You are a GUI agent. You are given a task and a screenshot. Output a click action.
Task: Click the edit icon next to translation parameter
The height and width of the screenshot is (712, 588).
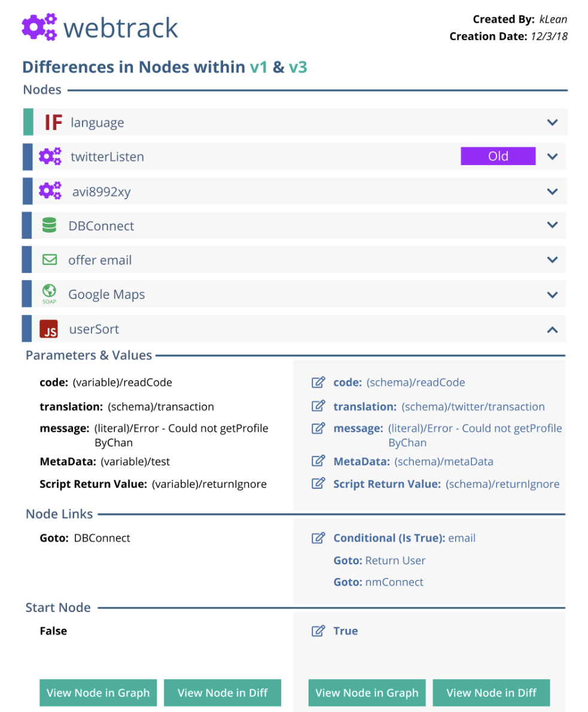(x=318, y=407)
